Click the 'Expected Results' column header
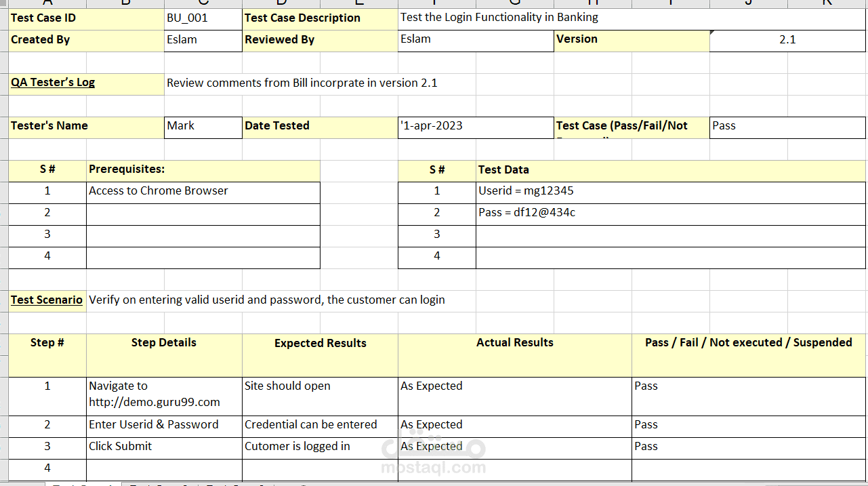The width and height of the screenshot is (868, 486). click(320, 355)
